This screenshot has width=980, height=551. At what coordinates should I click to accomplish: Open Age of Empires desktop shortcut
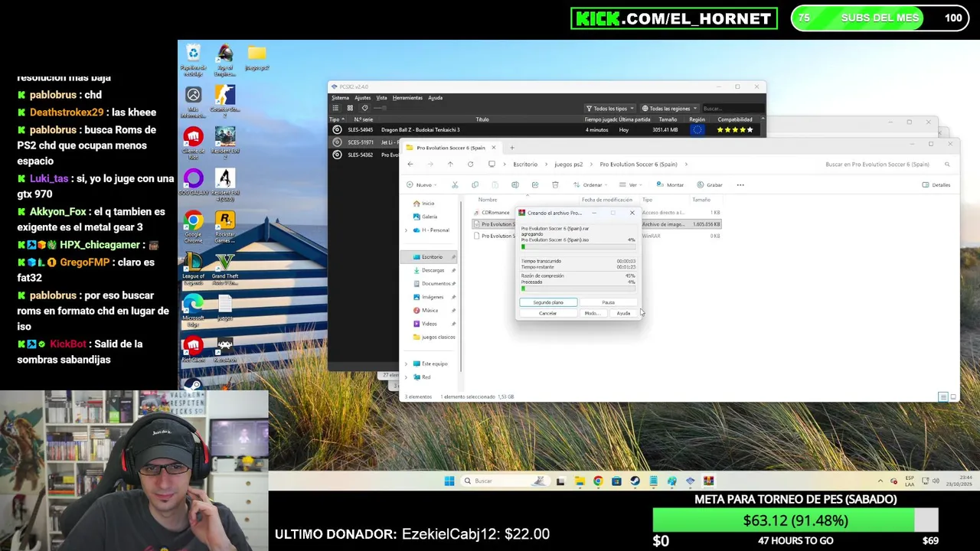click(x=225, y=60)
